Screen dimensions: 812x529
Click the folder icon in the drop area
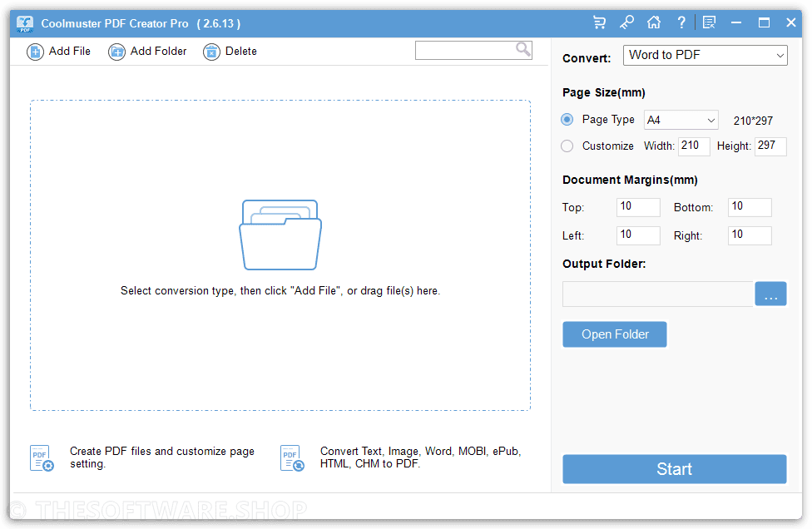click(280, 235)
